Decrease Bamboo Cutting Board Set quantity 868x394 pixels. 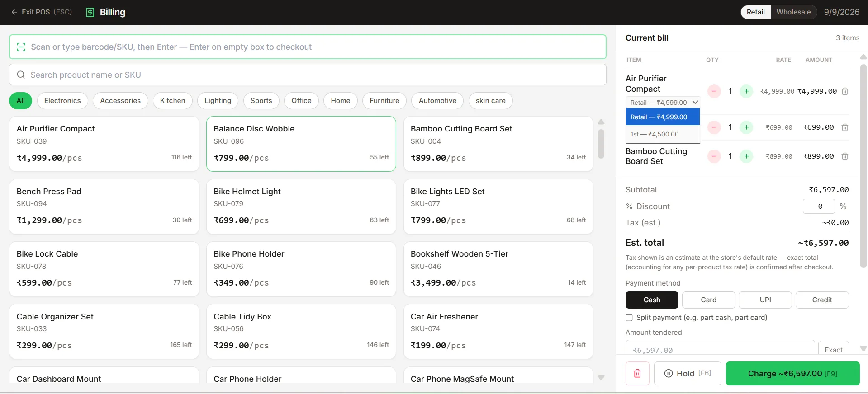tap(714, 156)
